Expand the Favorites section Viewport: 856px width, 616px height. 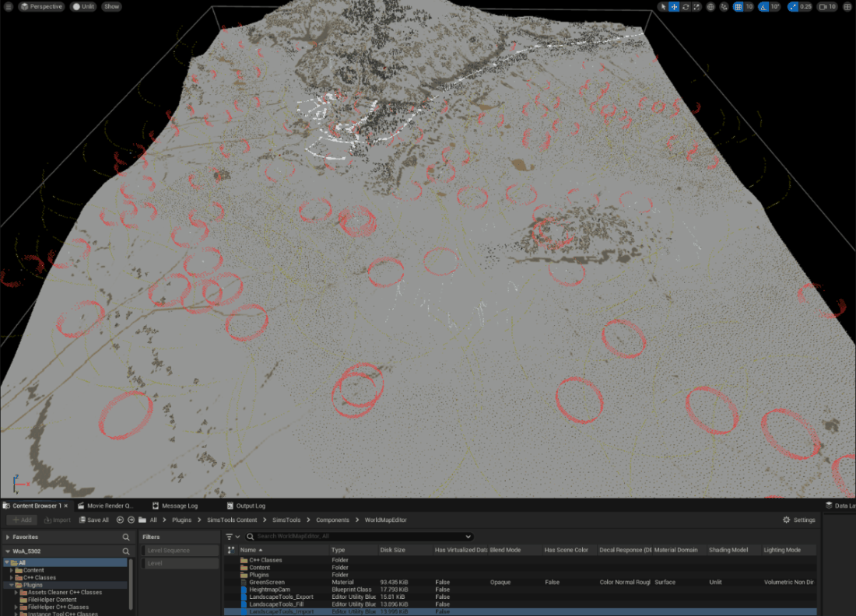pos(8,537)
